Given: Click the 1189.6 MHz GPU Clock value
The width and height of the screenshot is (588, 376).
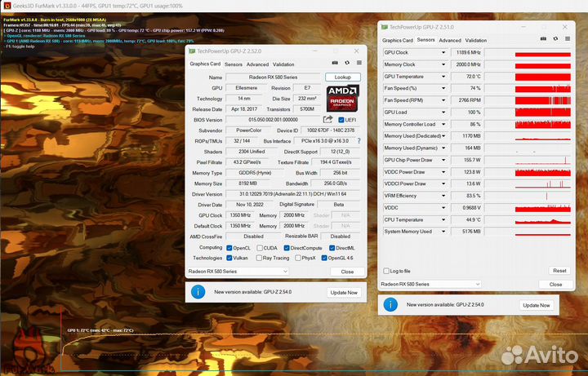Looking at the screenshot, I should pos(466,53).
